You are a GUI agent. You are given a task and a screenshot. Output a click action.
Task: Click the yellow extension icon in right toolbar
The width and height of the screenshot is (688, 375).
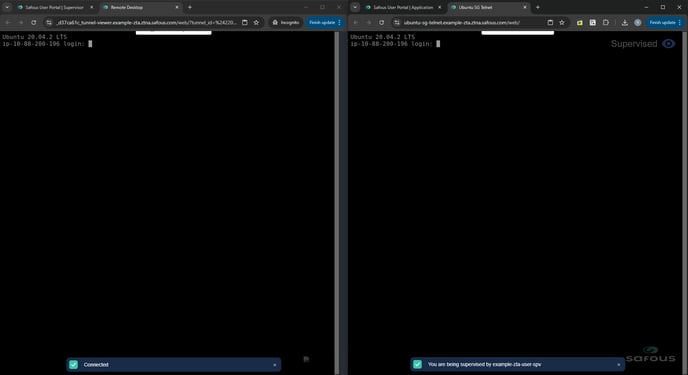pos(580,22)
